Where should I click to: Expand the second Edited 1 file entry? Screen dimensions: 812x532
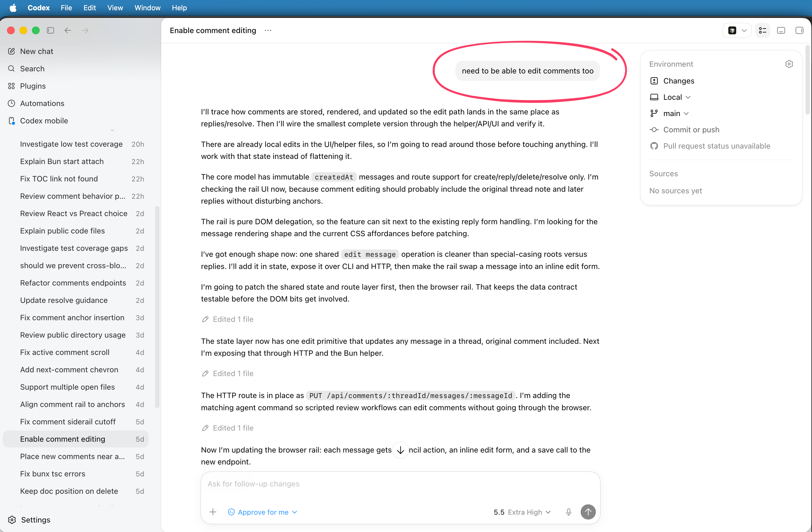228,373
